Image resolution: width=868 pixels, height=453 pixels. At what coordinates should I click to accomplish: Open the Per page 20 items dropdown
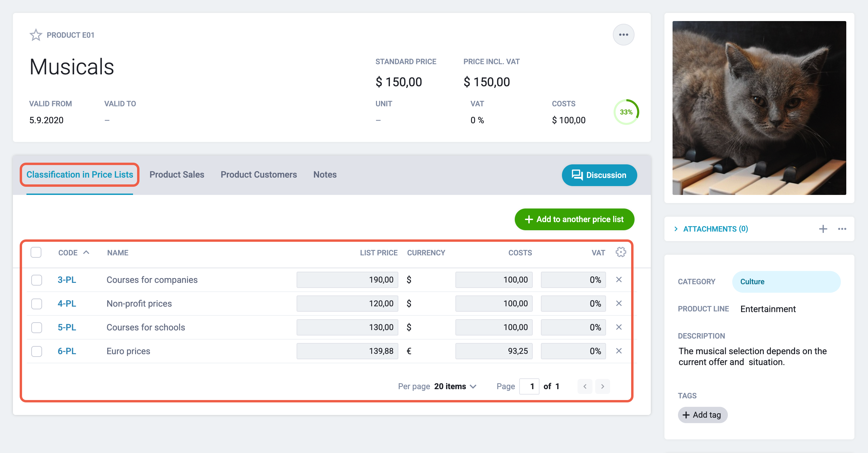coord(455,386)
